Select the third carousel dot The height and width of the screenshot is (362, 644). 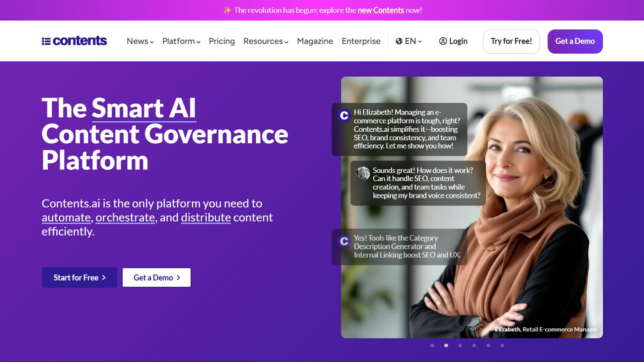[460, 345]
